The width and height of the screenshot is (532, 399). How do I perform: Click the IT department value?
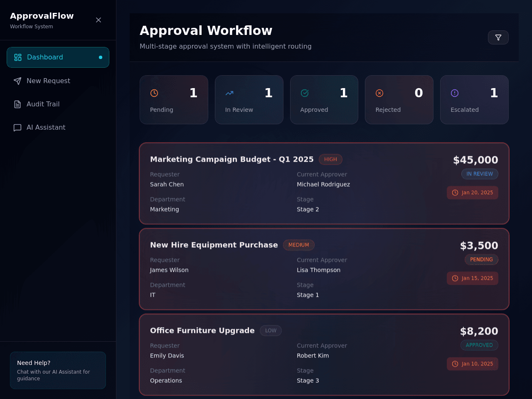coord(153,295)
